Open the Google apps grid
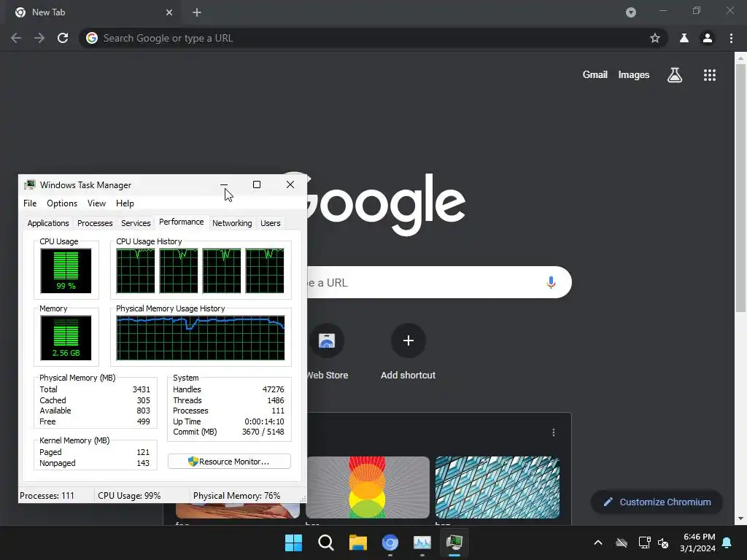 click(710, 75)
